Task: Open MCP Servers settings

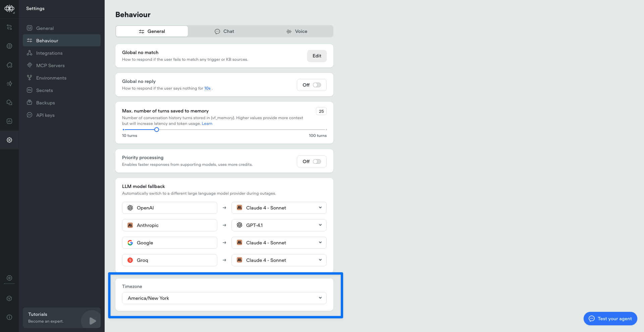Action: 62,65
